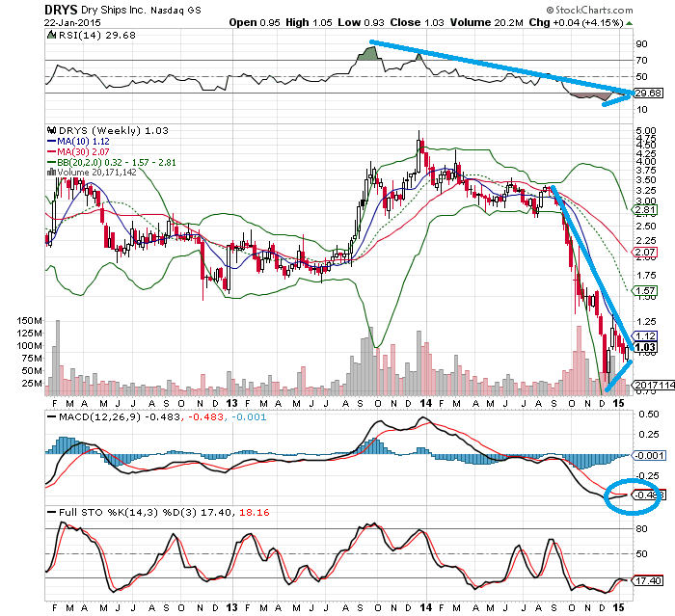Click the green up-arrow change indicator
The height and width of the screenshot is (616, 675).
point(629,23)
